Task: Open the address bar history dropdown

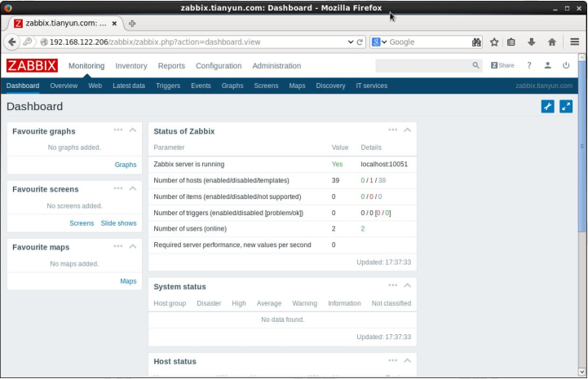Action: point(350,42)
